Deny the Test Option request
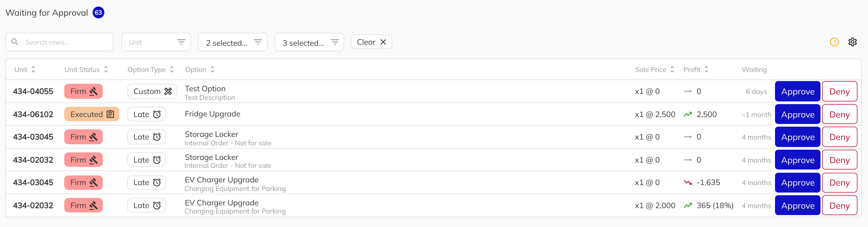The height and width of the screenshot is (227, 868). click(x=839, y=91)
